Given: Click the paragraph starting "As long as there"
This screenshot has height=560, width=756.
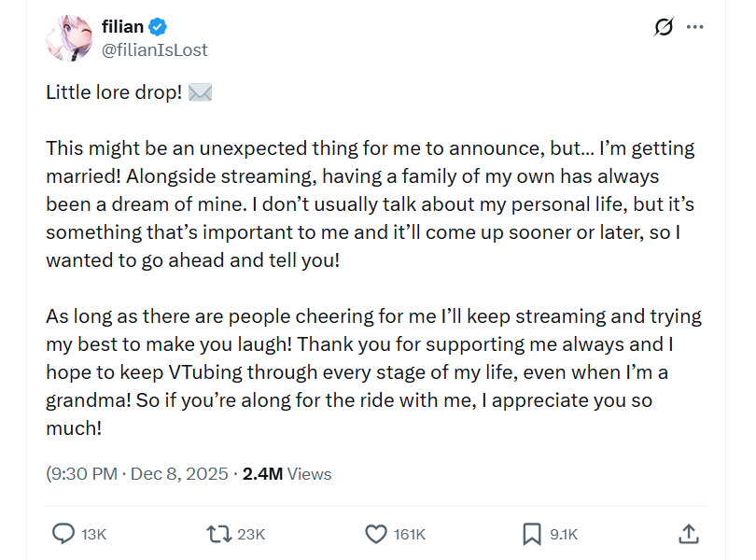Looking at the screenshot, I should tap(373, 371).
